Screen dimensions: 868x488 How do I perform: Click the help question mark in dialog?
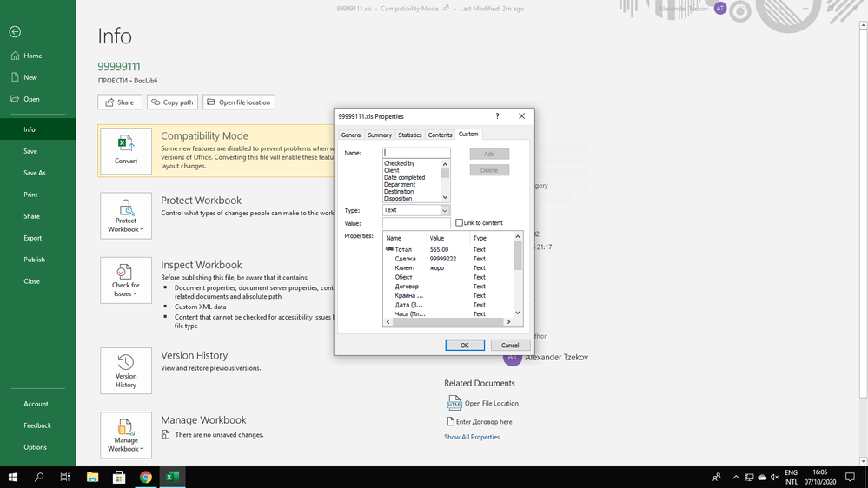(497, 116)
